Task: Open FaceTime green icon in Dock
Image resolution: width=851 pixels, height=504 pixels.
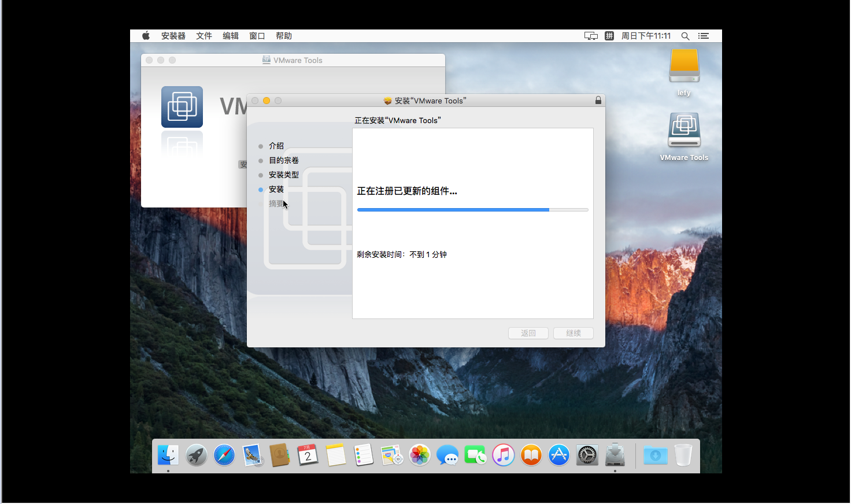Action: pyautogui.click(x=475, y=455)
